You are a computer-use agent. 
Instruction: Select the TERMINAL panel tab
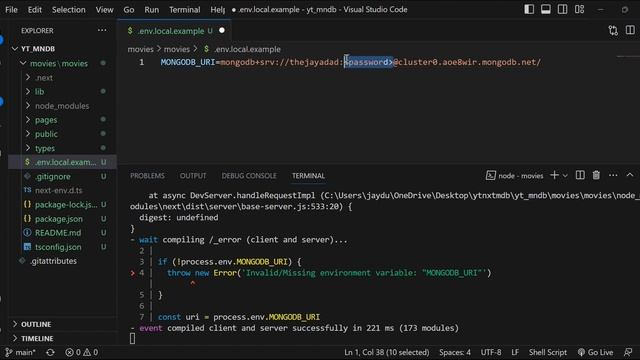(308, 176)
